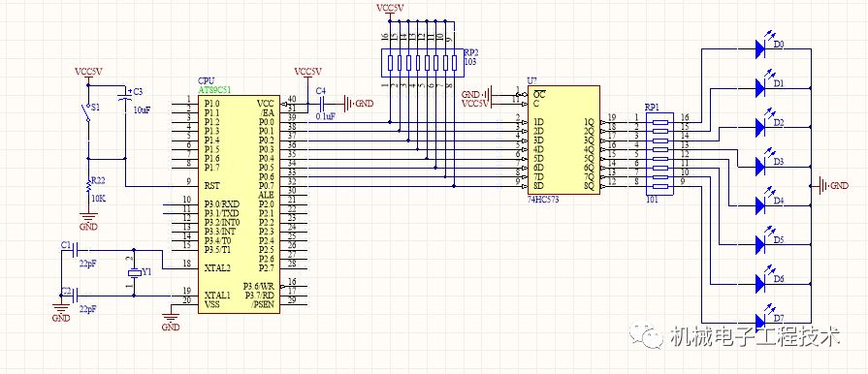Click the P0.0 pin label
This screenshot has width=868, height=374.
coord(267,122)
